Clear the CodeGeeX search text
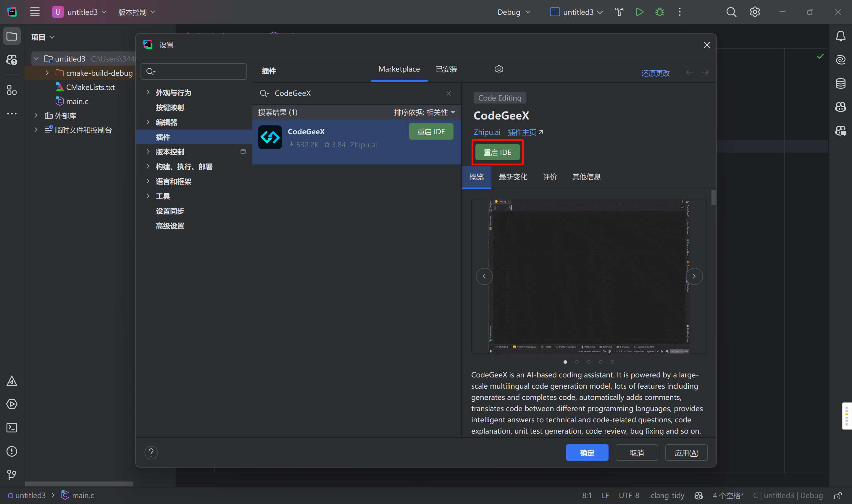Image resolution: width=852 pixels, height=504 pixels. coord(448,93)
